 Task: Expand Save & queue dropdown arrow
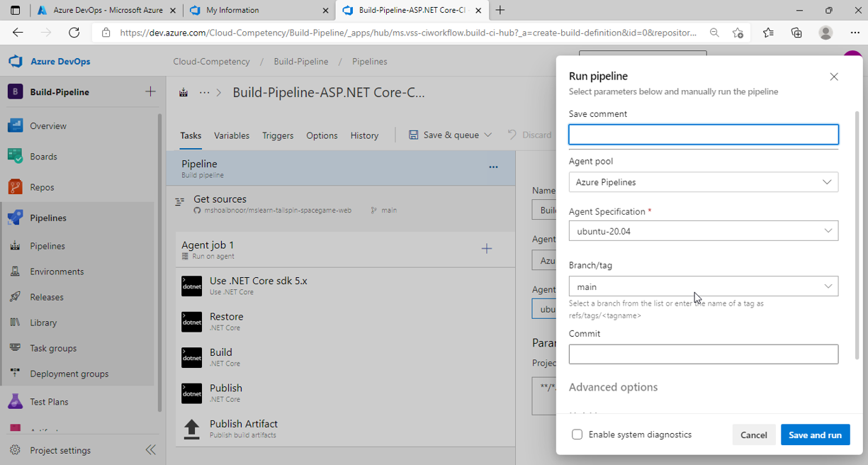[487, 135]
